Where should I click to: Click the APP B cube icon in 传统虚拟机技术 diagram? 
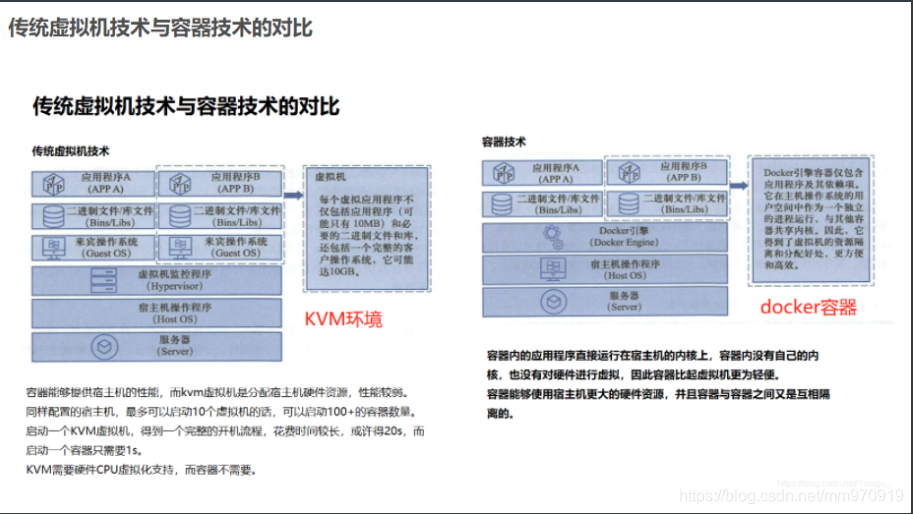click(x=181, y=184)
